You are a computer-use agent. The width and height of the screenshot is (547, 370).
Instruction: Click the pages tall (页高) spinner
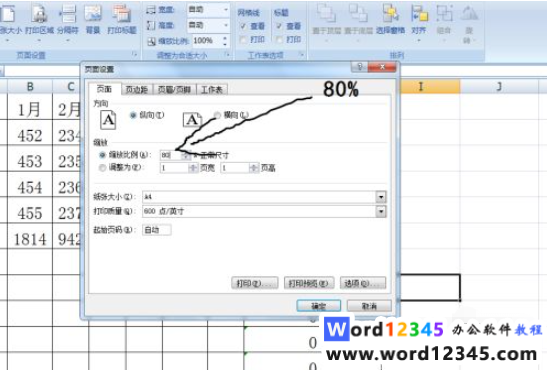pos(254,168)
